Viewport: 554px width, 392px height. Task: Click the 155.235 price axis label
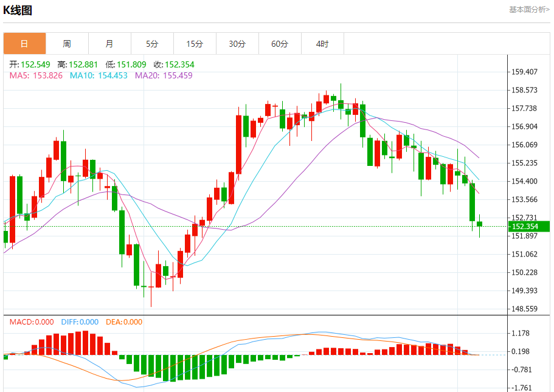524,163
